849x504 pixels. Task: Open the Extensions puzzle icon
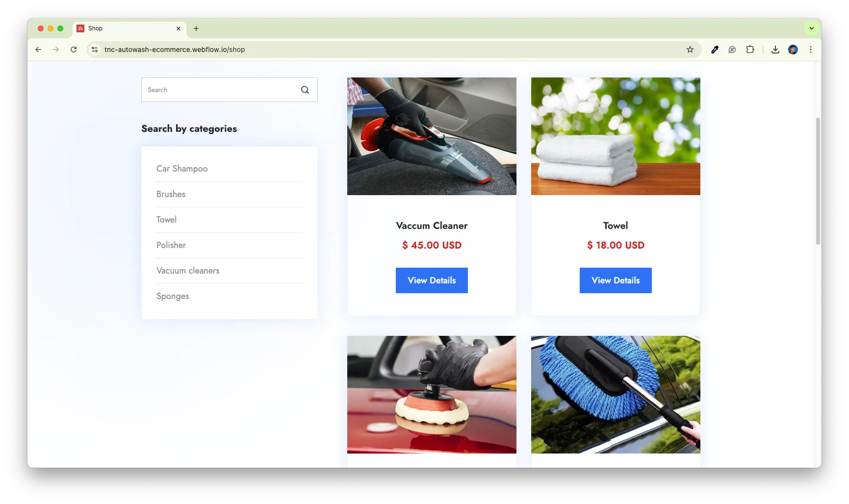point(750,50)
